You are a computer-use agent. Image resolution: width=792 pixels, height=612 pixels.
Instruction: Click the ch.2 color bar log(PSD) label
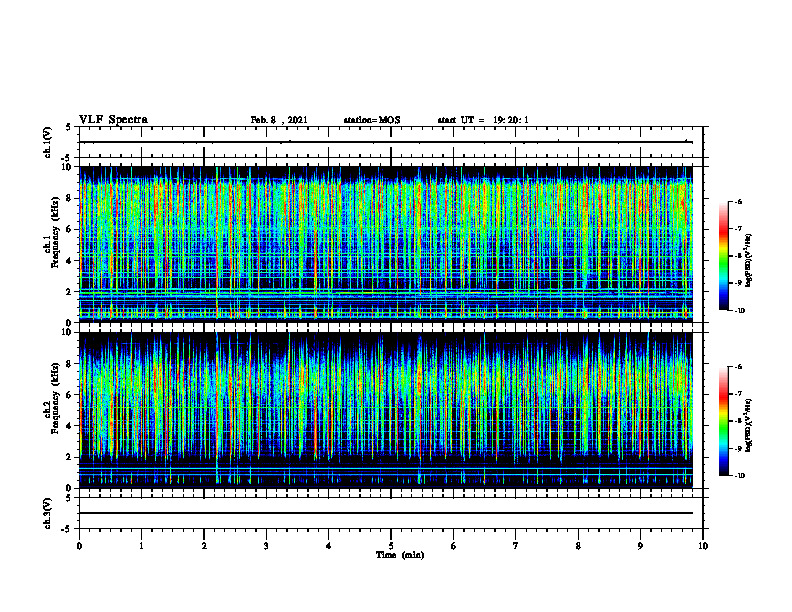(x=749, y=425)
